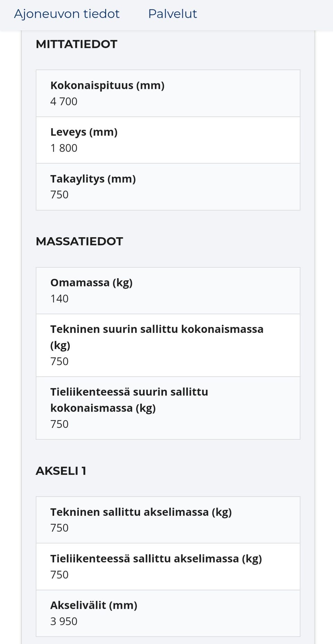Click the AKSELI 1 section heading
The width and height of the screenshot is (333, 644).
coord(61,470)
